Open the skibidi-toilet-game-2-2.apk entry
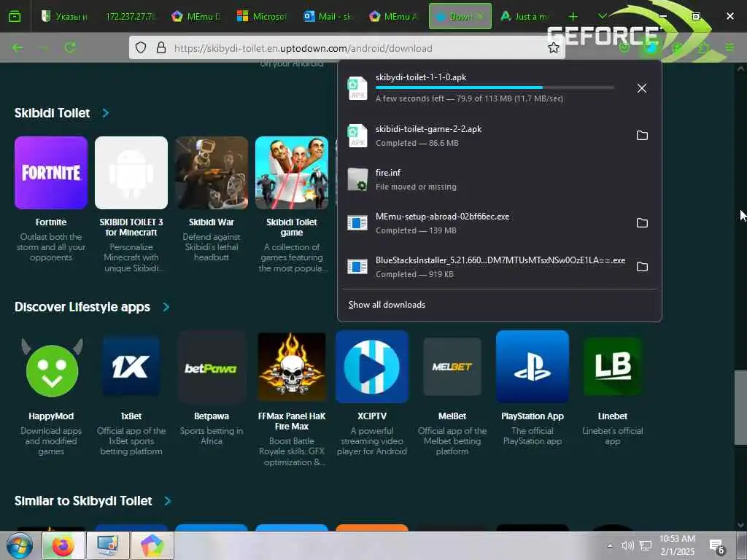Screen dimensions: 747x560 485,135
